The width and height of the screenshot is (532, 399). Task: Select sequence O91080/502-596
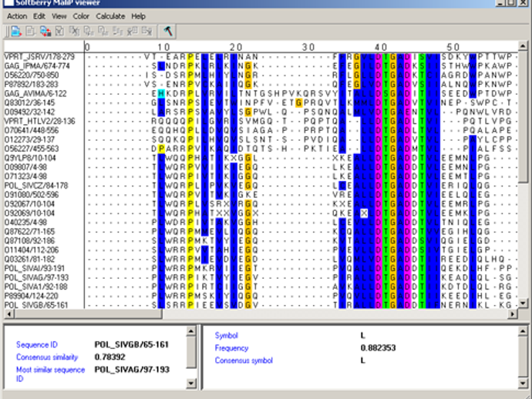click(32, 195)
